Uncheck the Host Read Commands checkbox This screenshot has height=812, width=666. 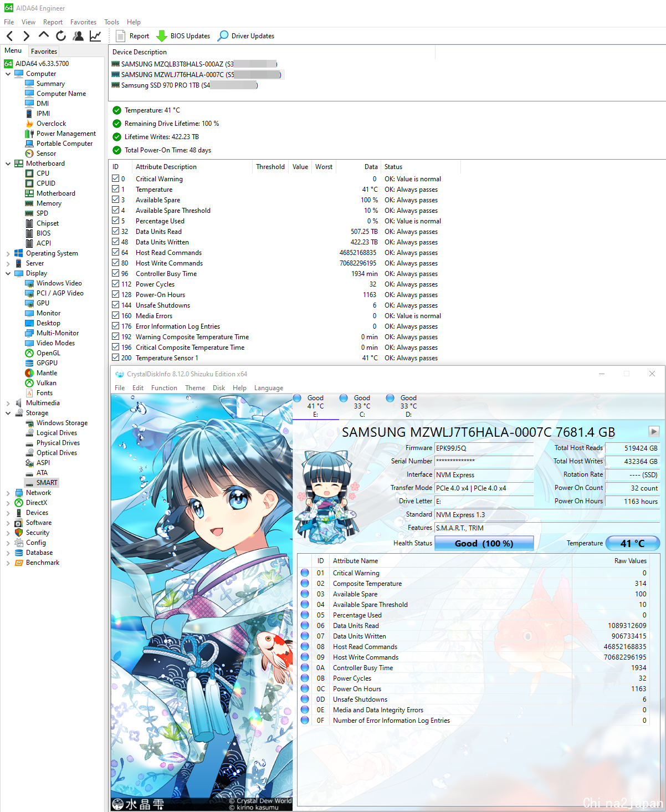116,252
